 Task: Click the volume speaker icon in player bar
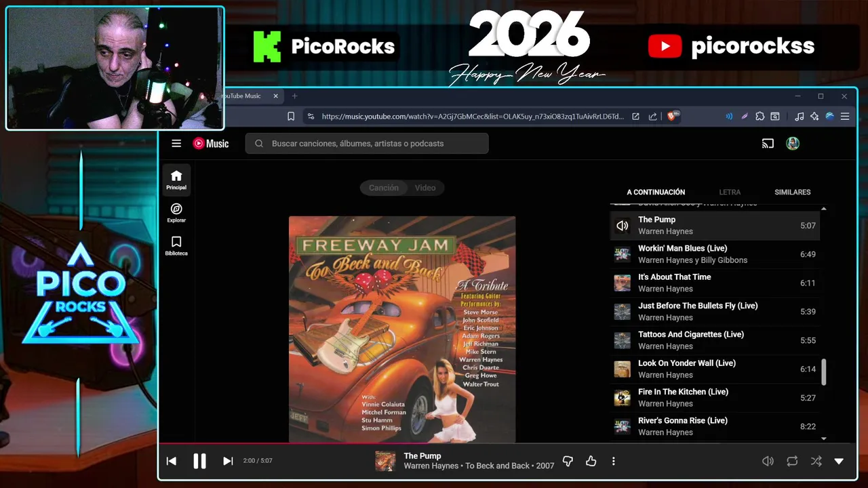(768, 461)
